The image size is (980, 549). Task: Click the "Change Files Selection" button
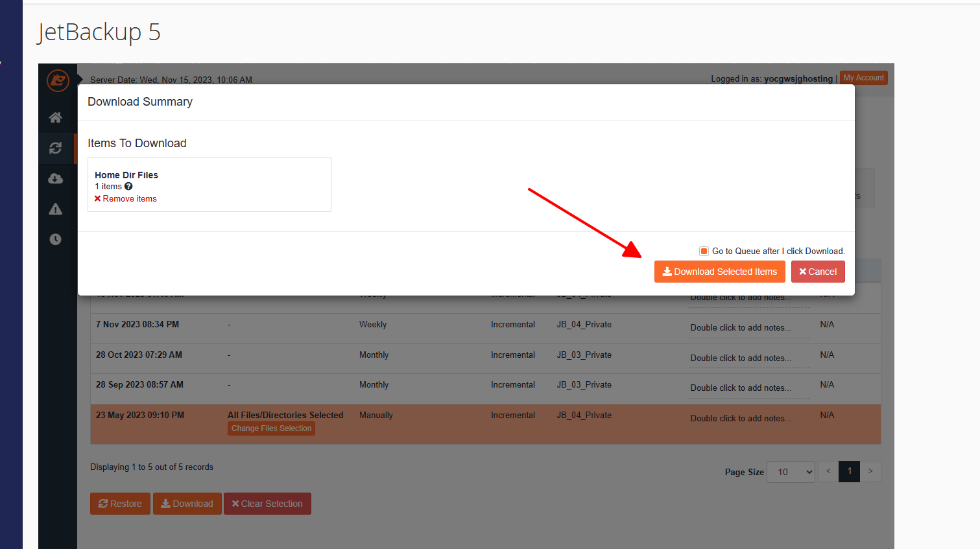(271, 428)
